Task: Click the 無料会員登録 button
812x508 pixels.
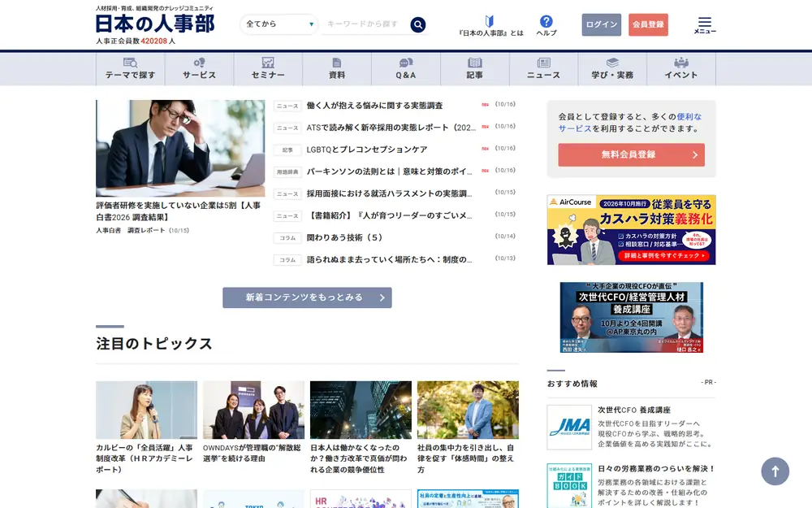Action: pos(631,154)
